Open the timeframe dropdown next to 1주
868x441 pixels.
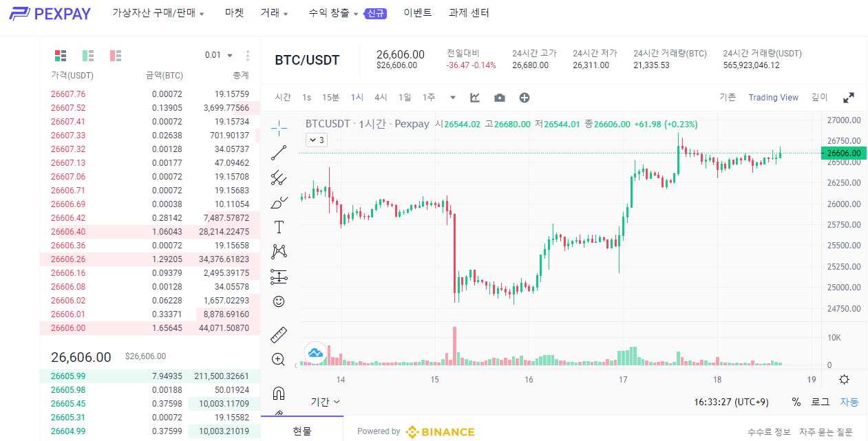tap(452, 98)
